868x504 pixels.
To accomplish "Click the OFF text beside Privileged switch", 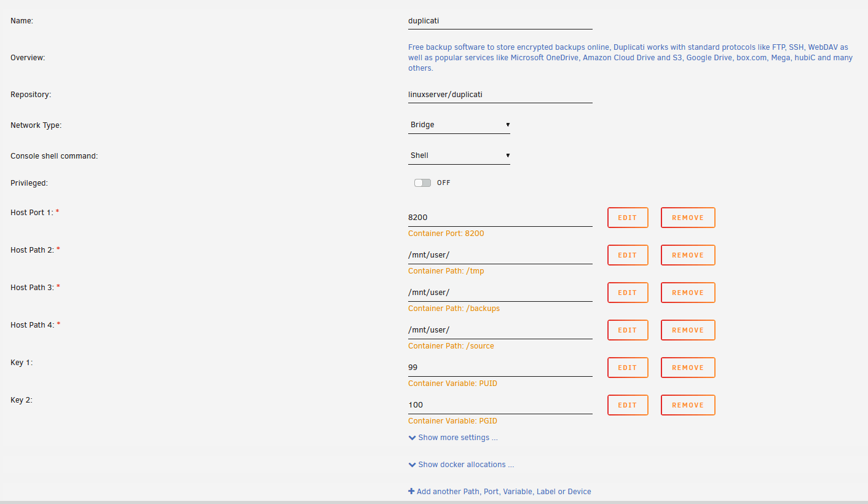I will 444,183.
